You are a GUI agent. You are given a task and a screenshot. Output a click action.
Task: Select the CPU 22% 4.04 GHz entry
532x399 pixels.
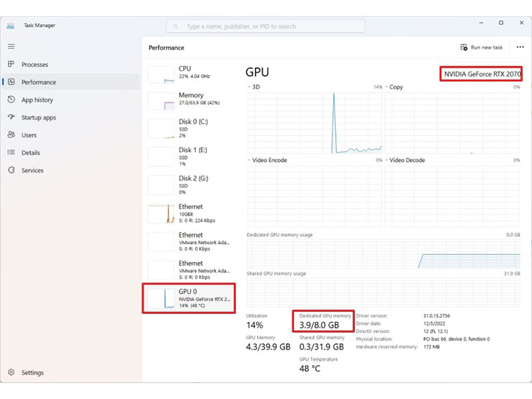coord(189,73)
